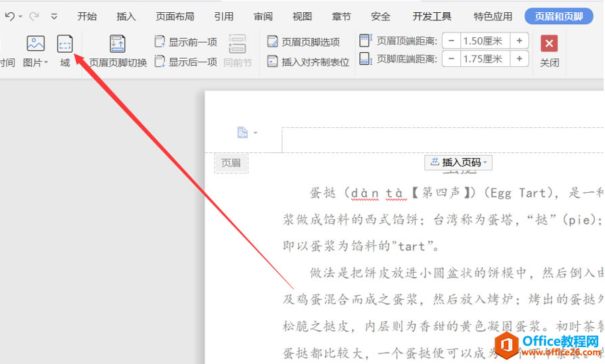Click the 页脚底端距离 icon

(x=365, y=59)
